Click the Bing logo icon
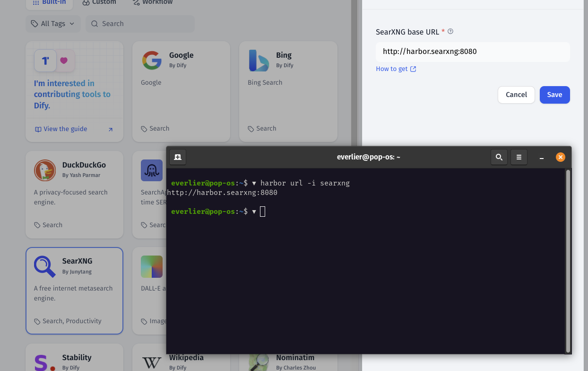This screenshot has height=371, width=588. pos(259,60)
